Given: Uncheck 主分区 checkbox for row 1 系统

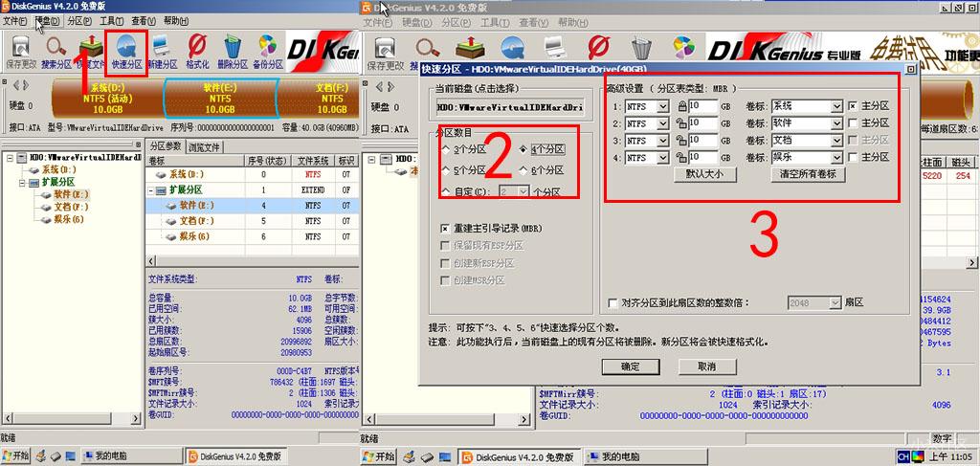Looking at the screenshot, I should 853,106.
